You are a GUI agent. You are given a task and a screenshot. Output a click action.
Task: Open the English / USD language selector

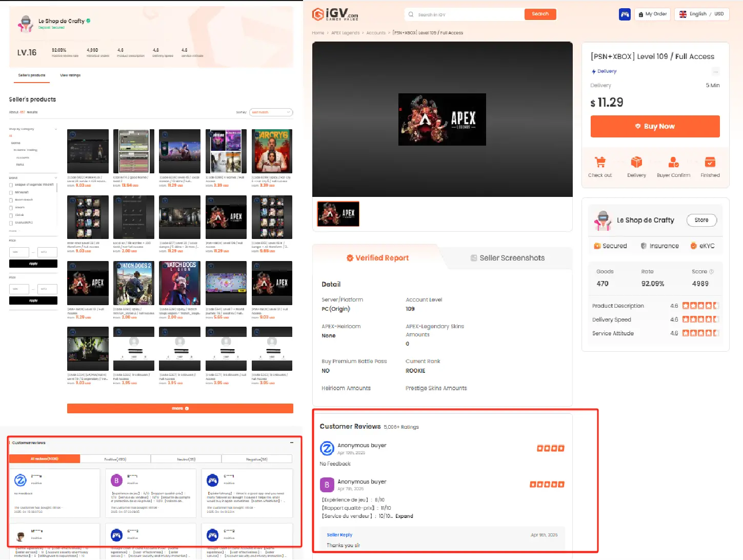pyautogui.click(x=701, y=14)
